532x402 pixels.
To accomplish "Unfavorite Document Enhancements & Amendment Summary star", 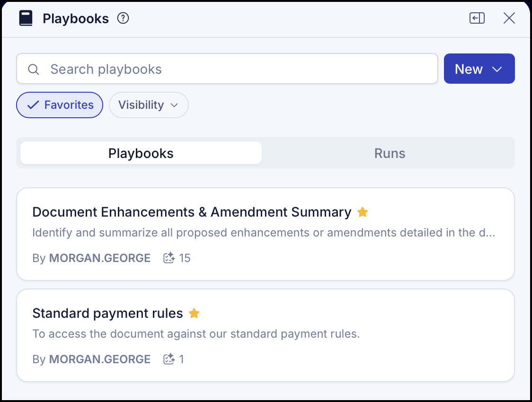I will 363,212.
